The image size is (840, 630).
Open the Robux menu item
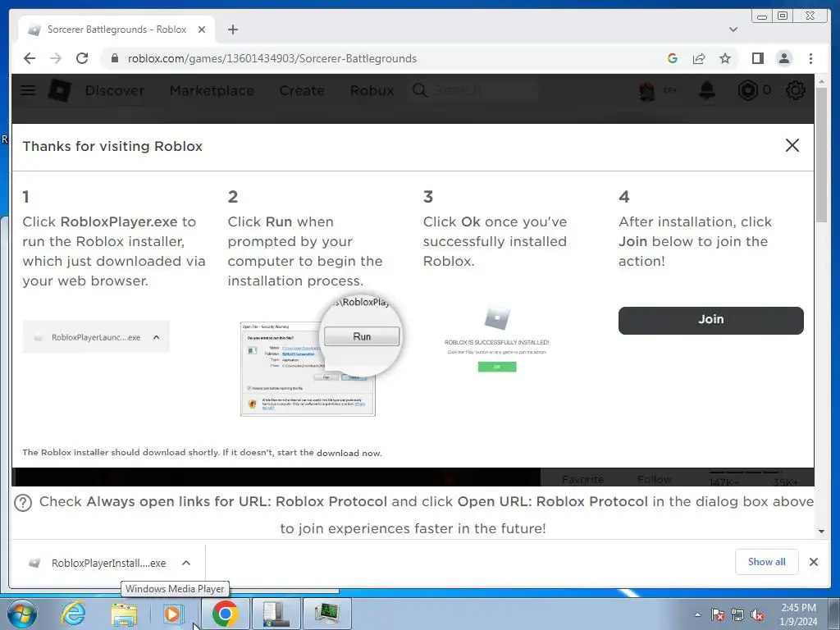point(372,90)
